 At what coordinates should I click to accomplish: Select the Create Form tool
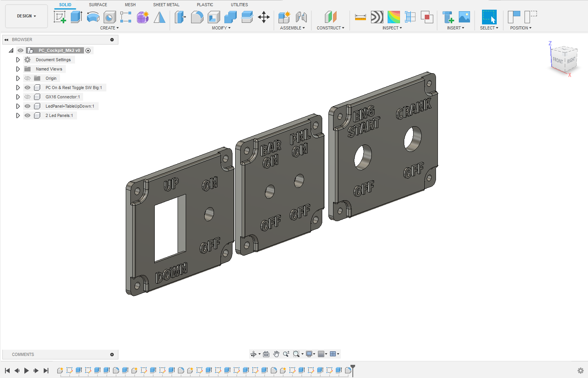click(143, 17)
